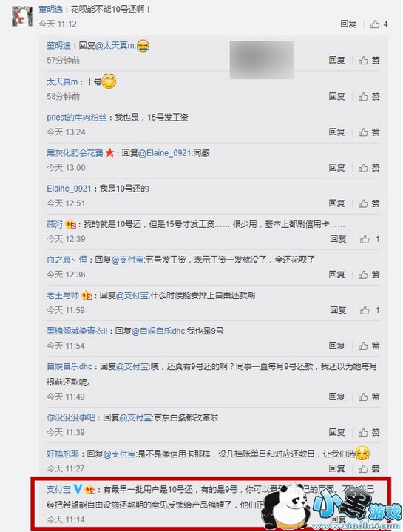
Task: Like 薇洐's comment showing 1 like
Action: pos(370,239)
